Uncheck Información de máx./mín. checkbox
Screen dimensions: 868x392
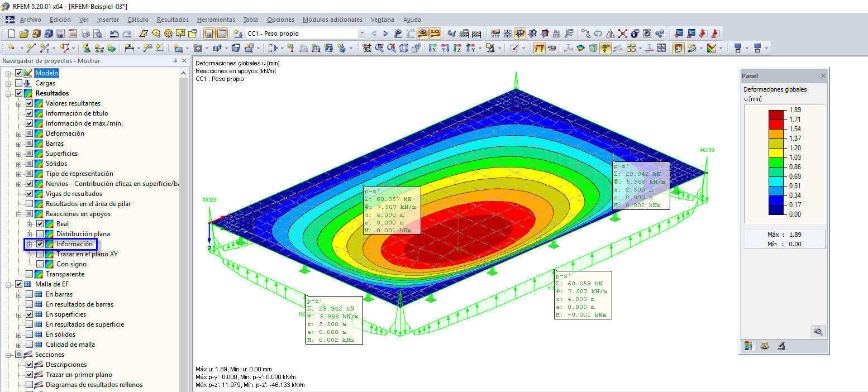pyautogui.click(x=30, y=123)
